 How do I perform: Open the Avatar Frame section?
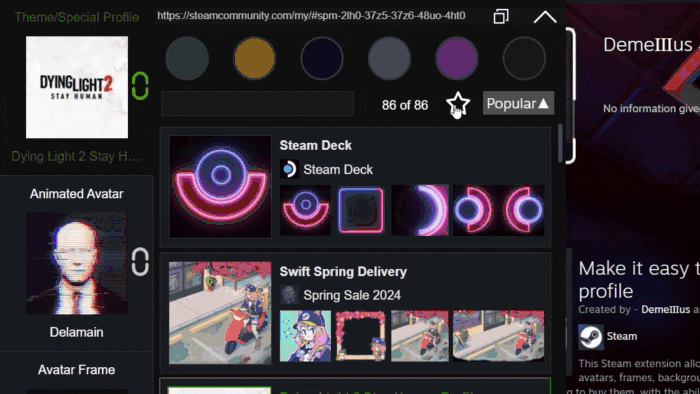click(77, 369)
